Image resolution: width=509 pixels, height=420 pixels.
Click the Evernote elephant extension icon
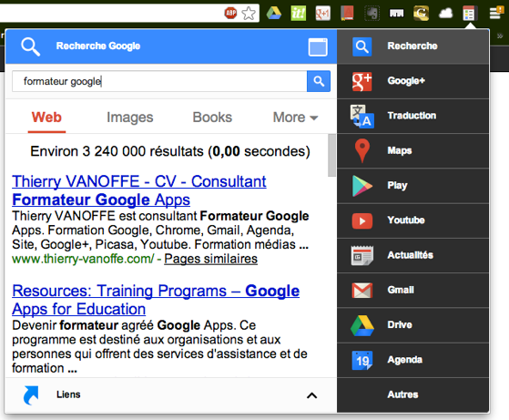[x=372, y=14]
